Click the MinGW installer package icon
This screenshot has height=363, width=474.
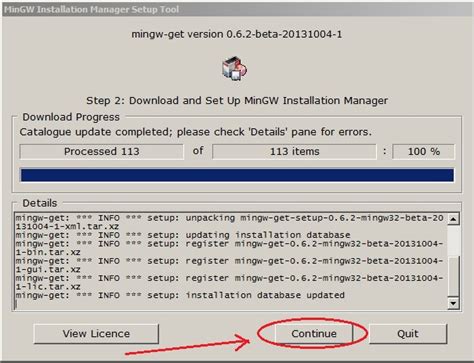click(x=235, y=68)
